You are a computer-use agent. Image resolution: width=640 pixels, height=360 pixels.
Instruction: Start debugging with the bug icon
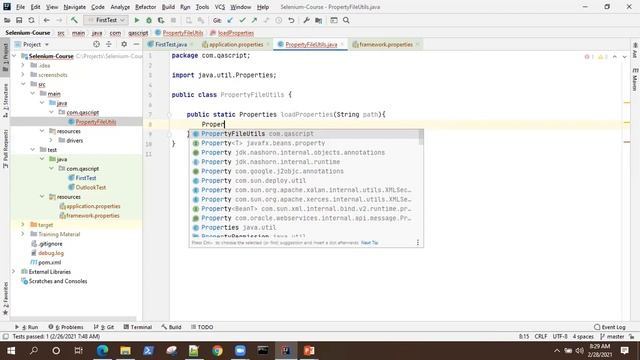pyautogui.click(x=149, y=20)
